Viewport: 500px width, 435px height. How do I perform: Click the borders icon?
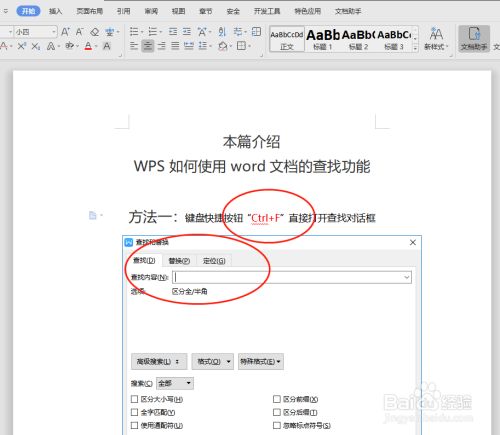pyautogui.click(x=241, y=46)
